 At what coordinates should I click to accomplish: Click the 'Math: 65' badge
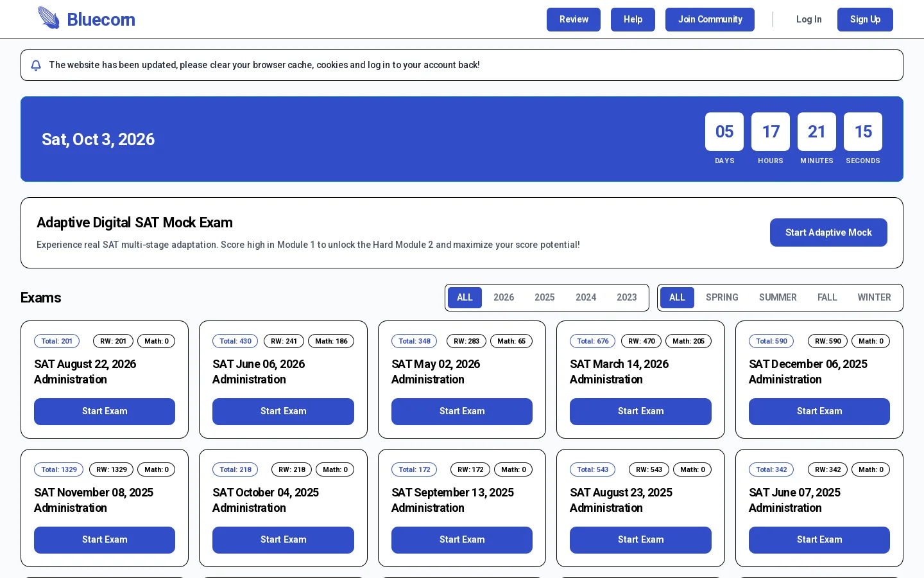[511, 341]
